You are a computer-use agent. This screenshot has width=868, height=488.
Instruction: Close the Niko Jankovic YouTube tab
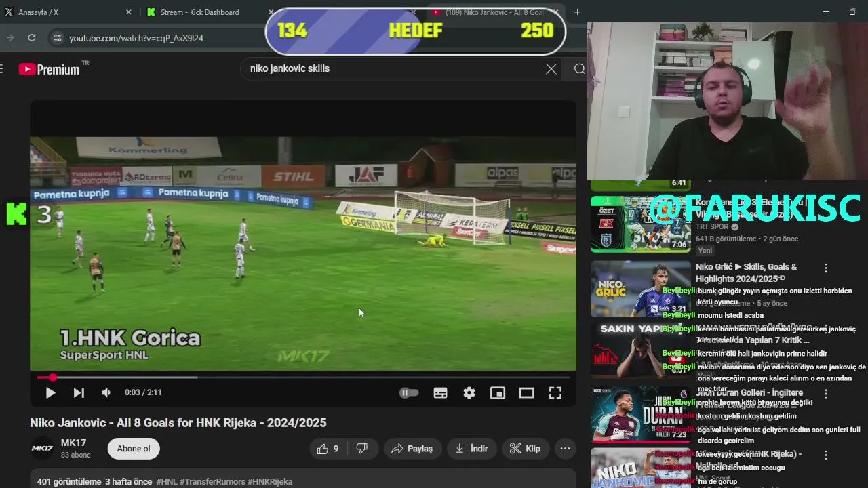click(557, 12)
